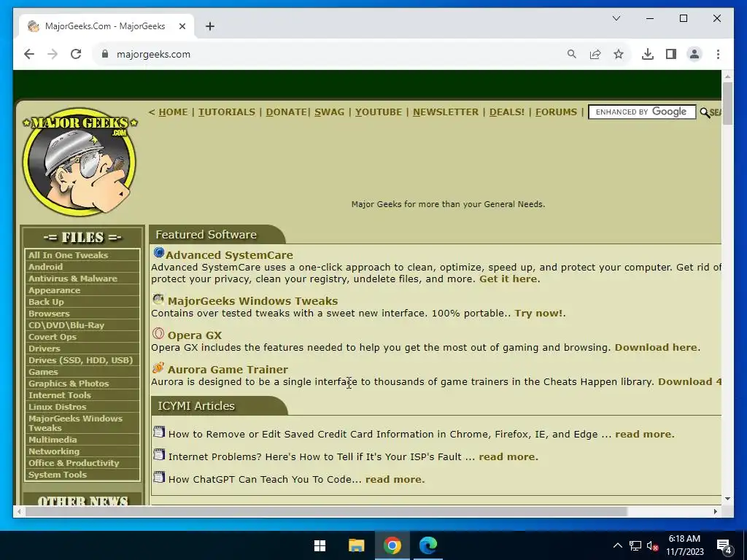Toggle the Chrome side panel icon
The width and height of the screenshot is (747, 560).
point(671,54)
